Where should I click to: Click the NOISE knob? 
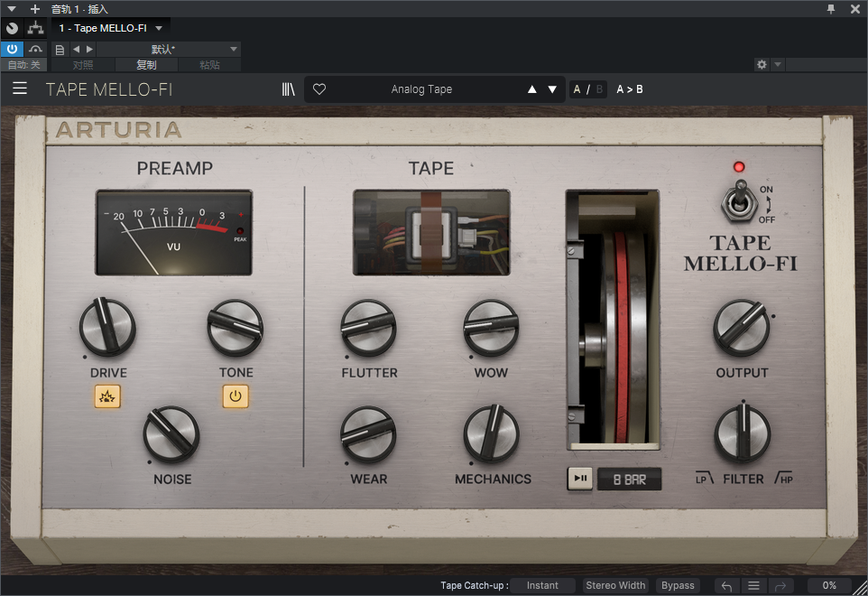[171, 434]
